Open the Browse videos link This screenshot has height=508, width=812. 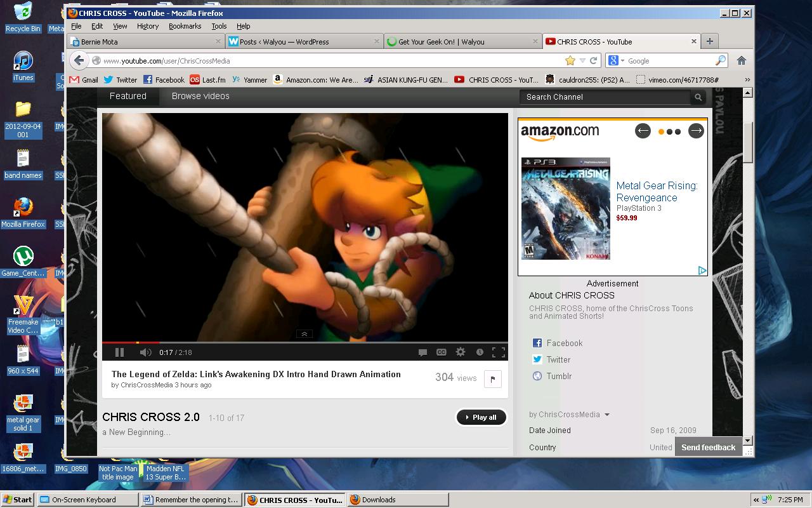click(x=200, y=97)
